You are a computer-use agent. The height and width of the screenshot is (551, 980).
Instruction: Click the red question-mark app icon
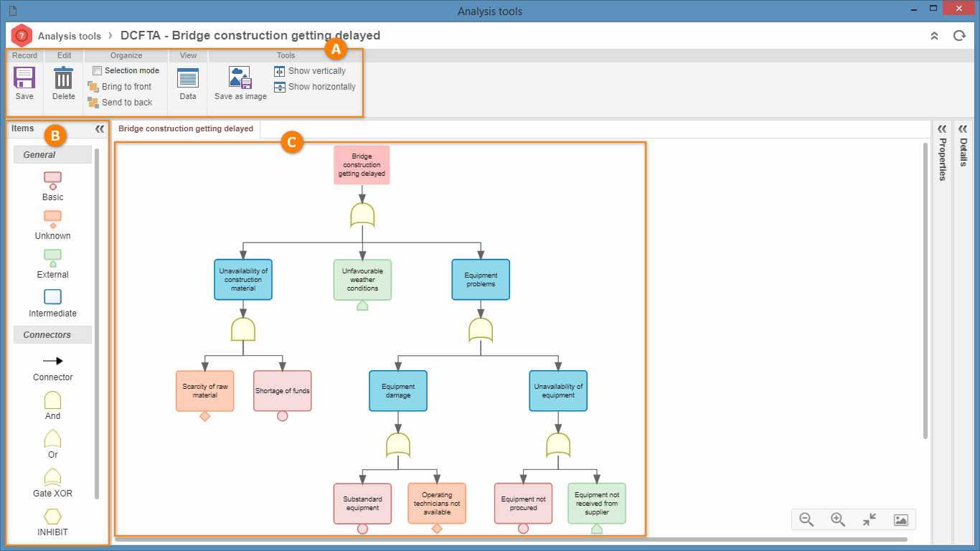click(22, 35)
